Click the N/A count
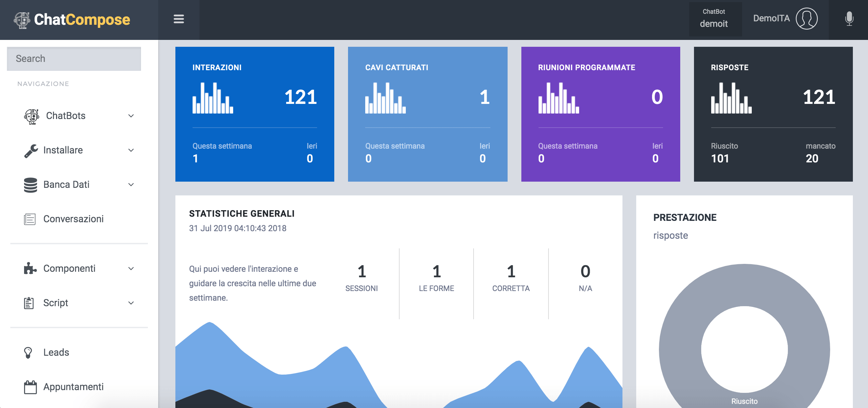This screenshot has width=868, height=408. [585, 272]
